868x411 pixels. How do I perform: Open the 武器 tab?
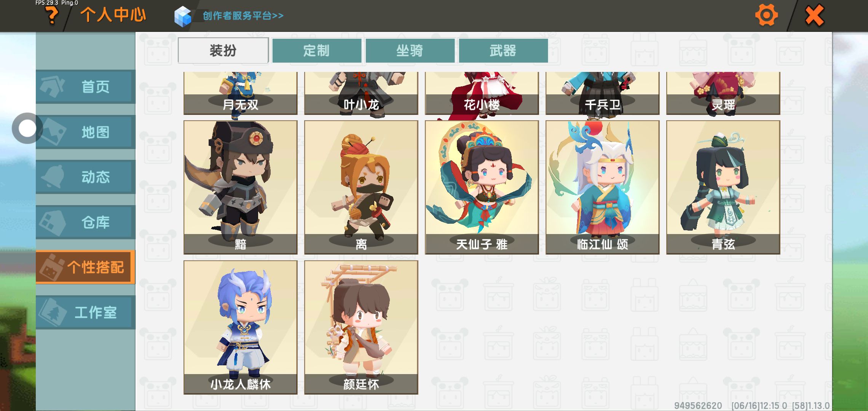pos(503,51)
